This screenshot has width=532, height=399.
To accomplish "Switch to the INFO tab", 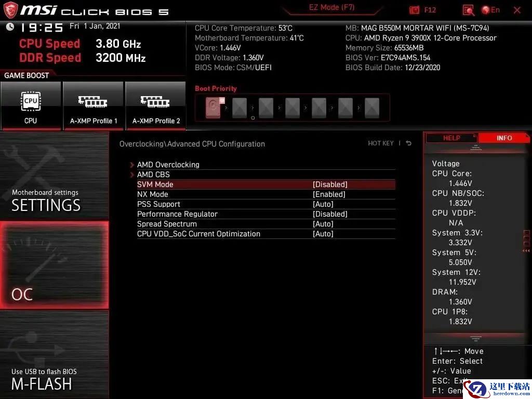I will tap(504, 138).
